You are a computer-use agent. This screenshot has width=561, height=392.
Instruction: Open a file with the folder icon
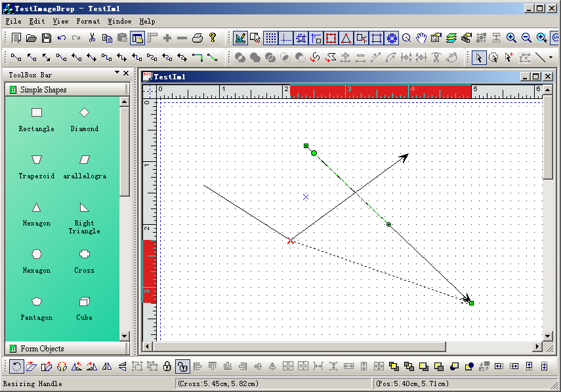coord(31,38)
